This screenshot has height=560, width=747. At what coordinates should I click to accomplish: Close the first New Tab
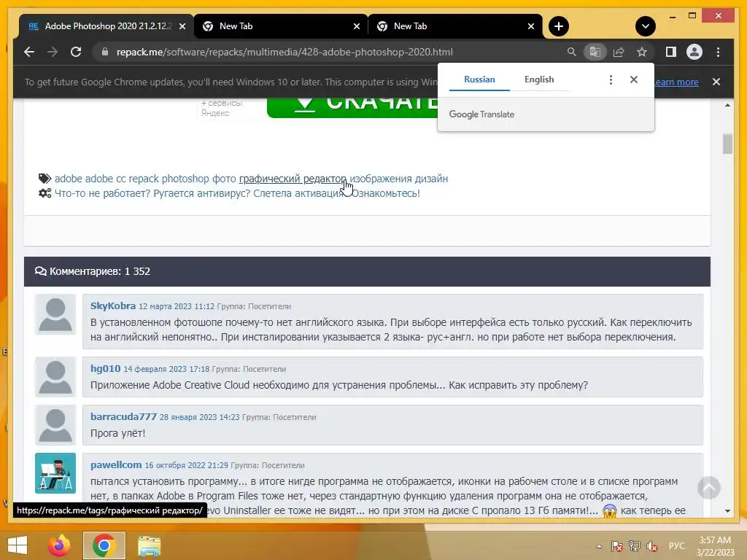(356, 26)
